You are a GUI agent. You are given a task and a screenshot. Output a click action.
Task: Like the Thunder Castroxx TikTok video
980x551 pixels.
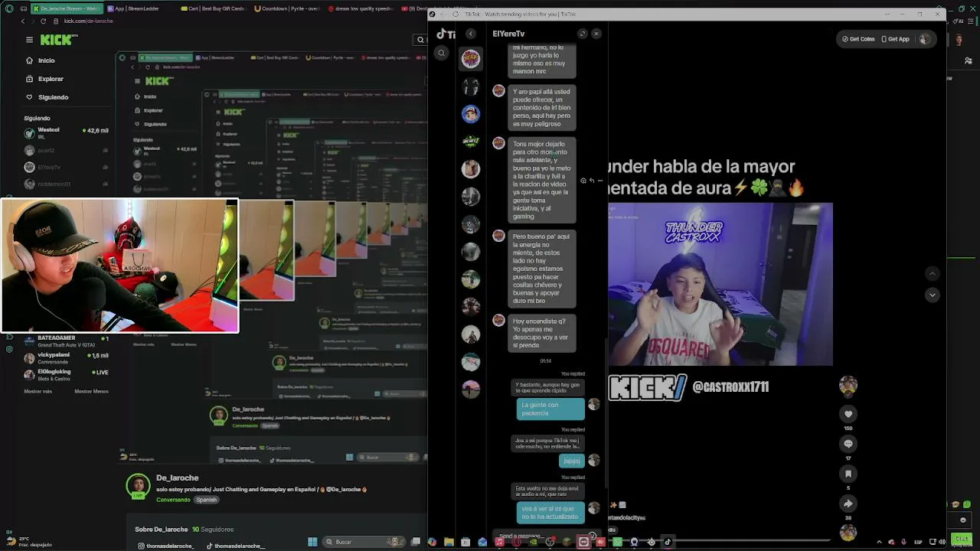pyautogui.click(x=848, y=414)
